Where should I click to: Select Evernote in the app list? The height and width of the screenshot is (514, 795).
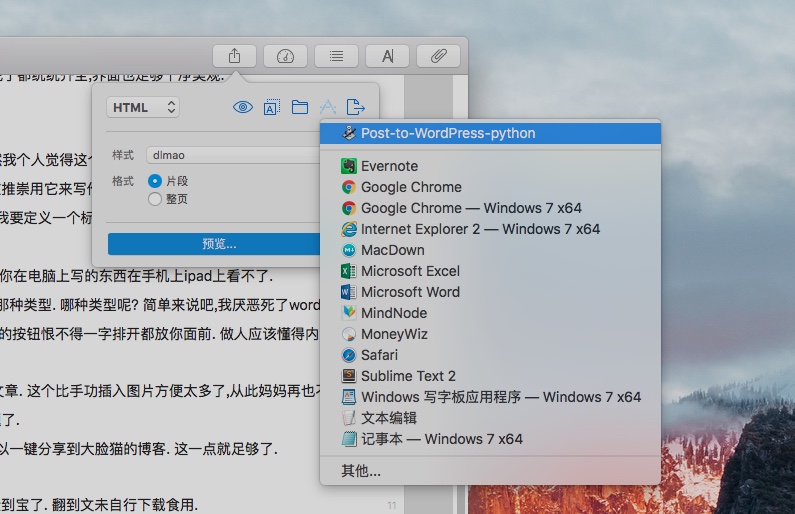(x=389, y=166)
